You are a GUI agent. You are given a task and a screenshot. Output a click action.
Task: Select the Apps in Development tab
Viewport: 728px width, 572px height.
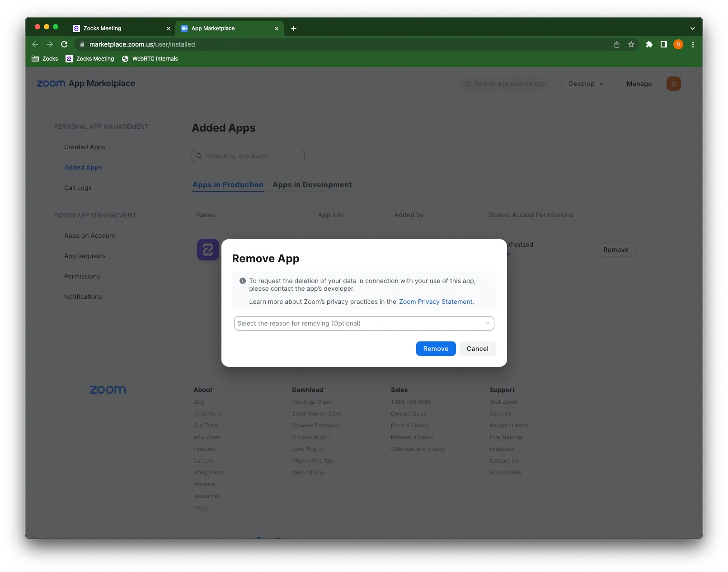(312, 184)
